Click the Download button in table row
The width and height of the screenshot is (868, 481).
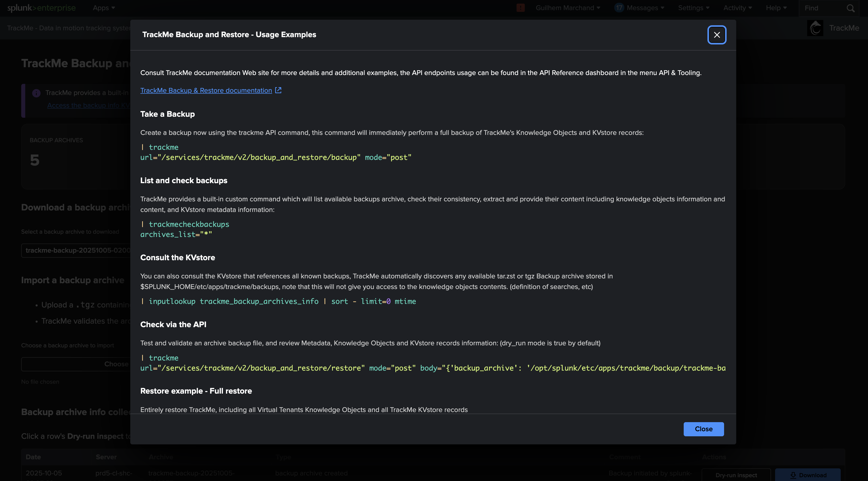(x=808, y=475)
